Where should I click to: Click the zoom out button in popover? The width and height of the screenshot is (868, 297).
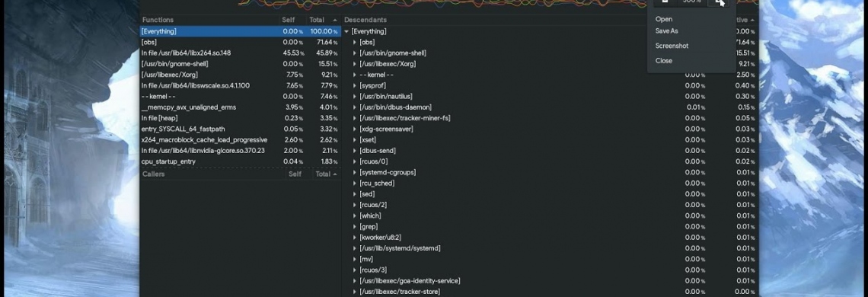point(665,2)
